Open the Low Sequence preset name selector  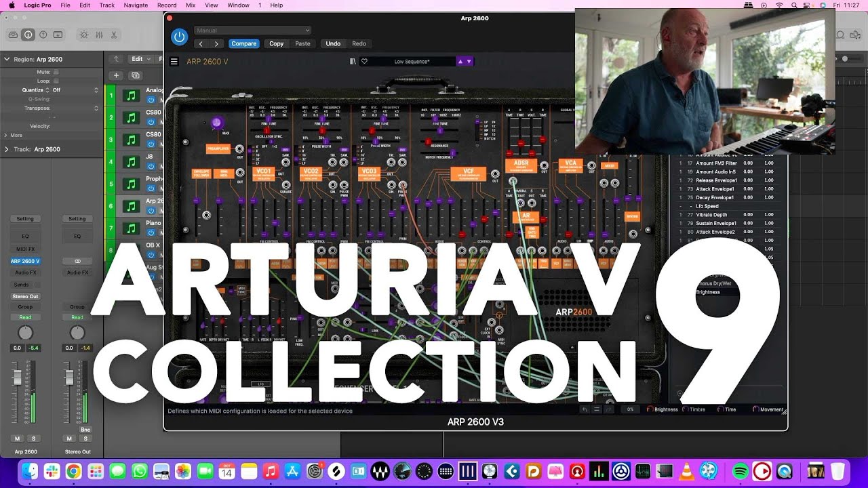click(412, 62)
